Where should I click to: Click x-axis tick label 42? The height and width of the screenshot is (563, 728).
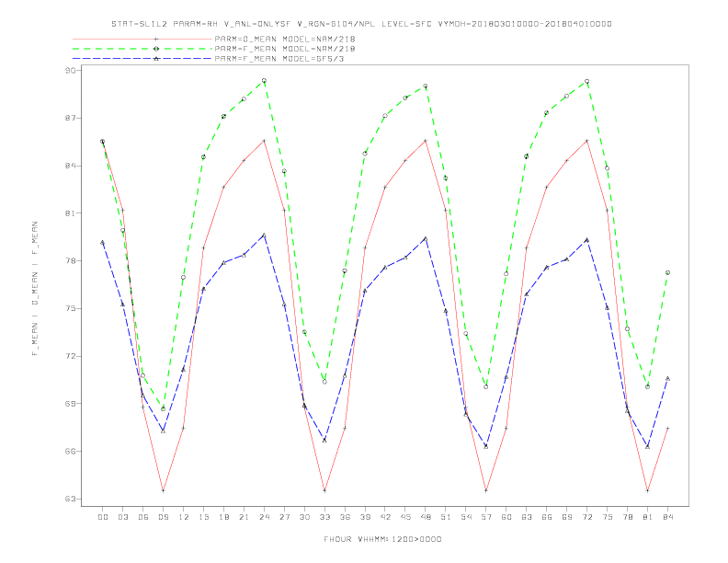click(x=385, y=517)
